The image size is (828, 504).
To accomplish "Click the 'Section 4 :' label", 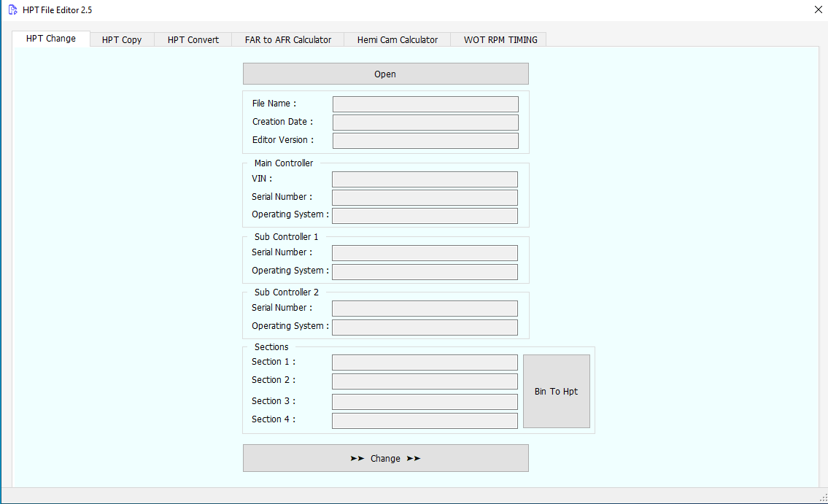I will click(x=274, y=419).
